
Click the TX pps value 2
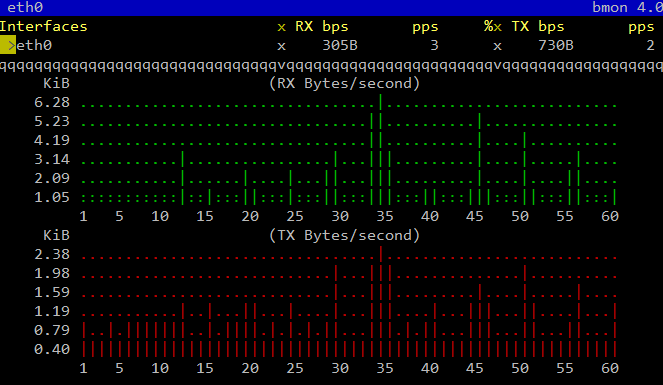pos(650,45)
